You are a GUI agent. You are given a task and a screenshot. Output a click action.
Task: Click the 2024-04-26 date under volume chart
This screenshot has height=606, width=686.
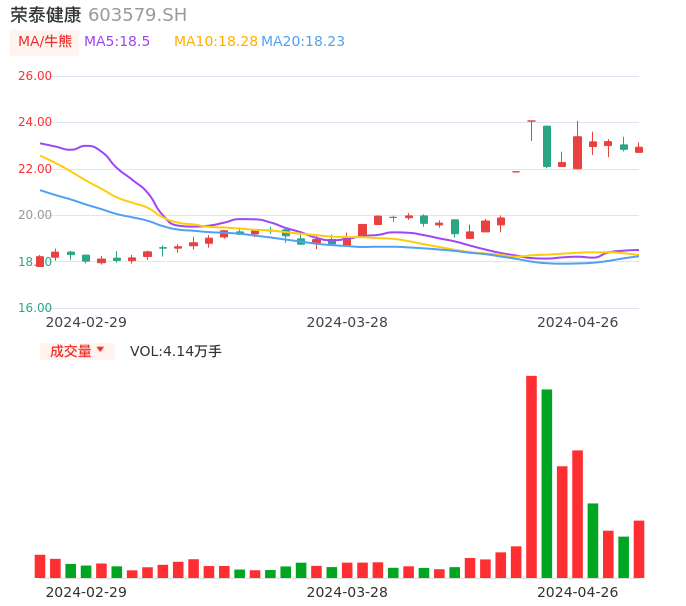578,592
